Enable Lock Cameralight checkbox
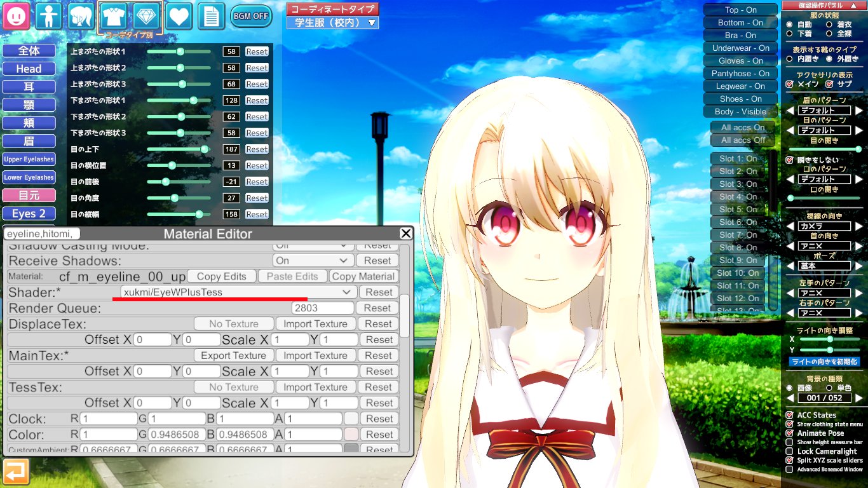868x488 pixels. pos(790,451)
